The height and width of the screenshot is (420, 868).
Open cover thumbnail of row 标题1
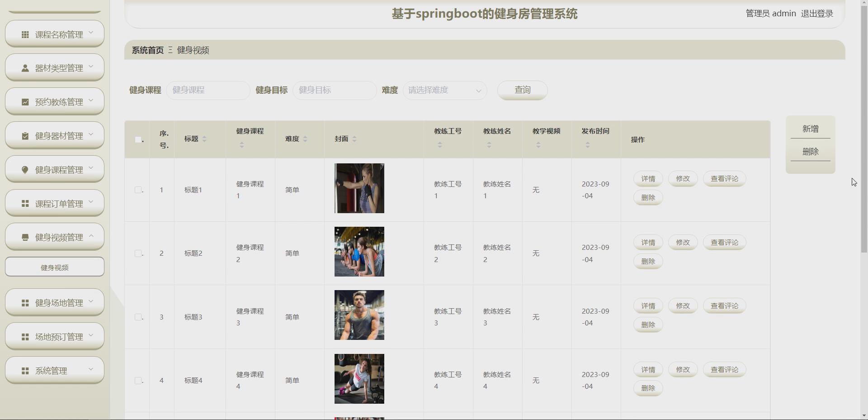[x=359, y=188]
